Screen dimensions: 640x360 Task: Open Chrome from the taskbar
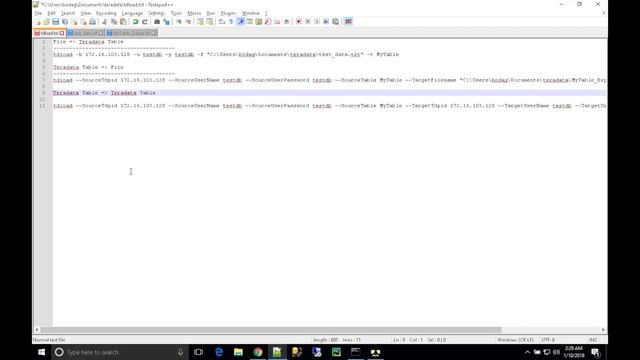click(258, 352)
